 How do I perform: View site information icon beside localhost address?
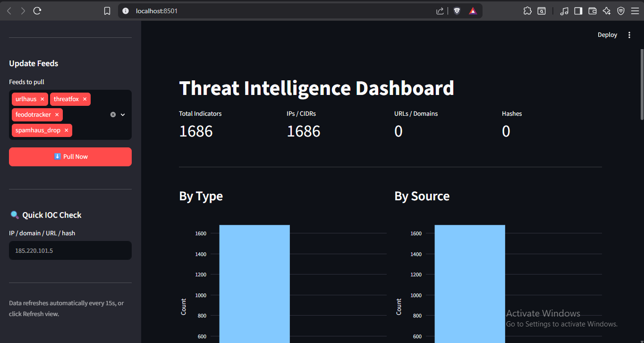coord(126,11)
